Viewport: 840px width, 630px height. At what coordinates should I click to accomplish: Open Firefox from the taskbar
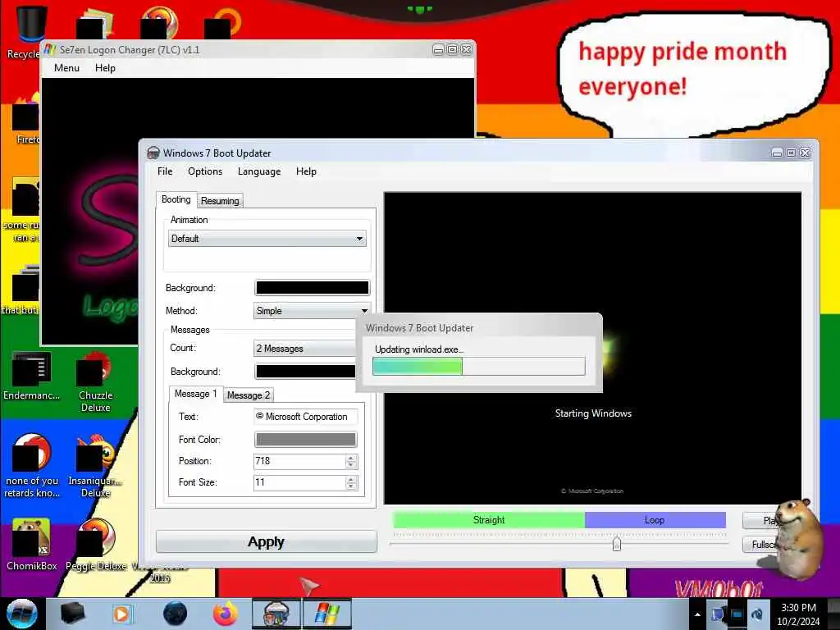click(226, 614)
